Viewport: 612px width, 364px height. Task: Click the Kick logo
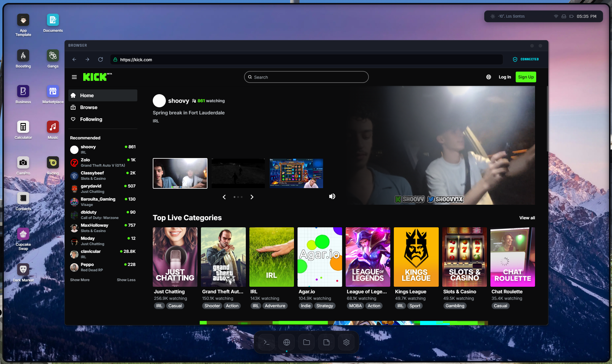pyautogui.click(x=95, y=77)
